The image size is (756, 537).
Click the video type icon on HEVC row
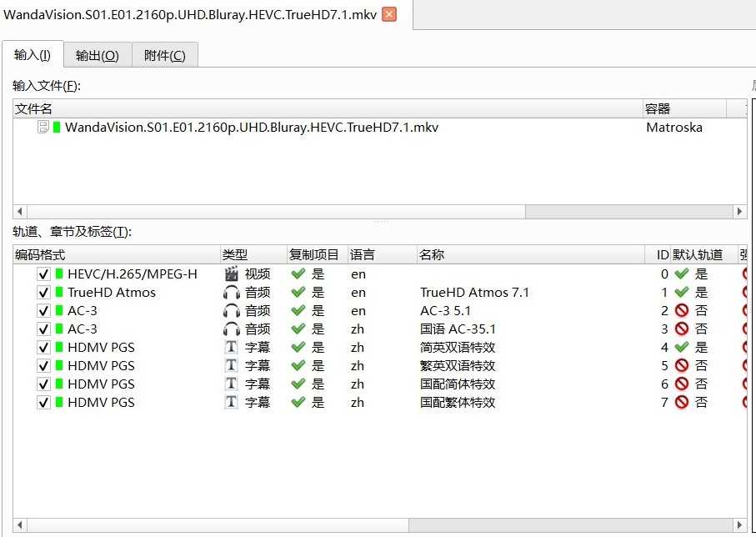click(232, 274)
